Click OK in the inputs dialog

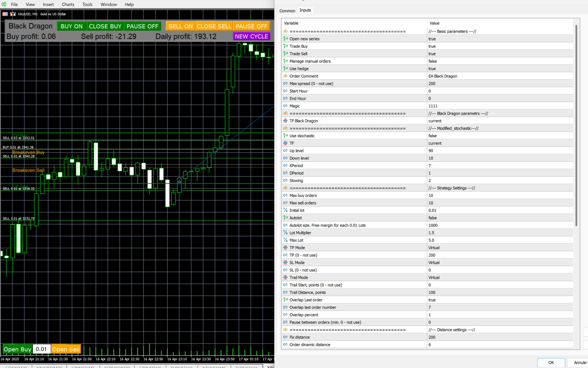[x=551, y=362]
